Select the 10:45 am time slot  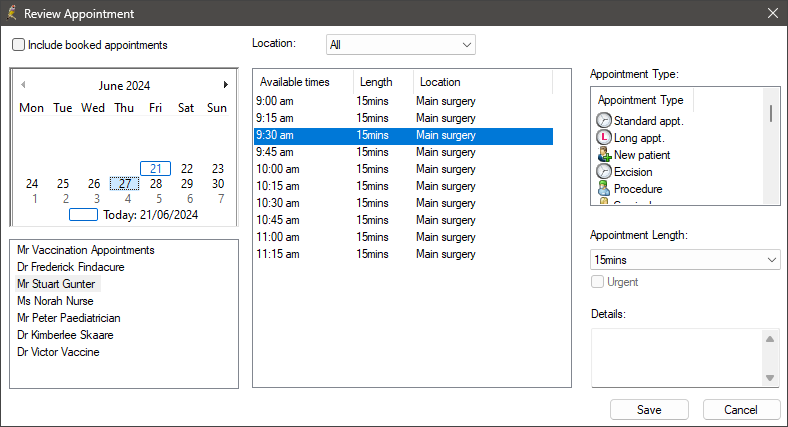point(404,220)
